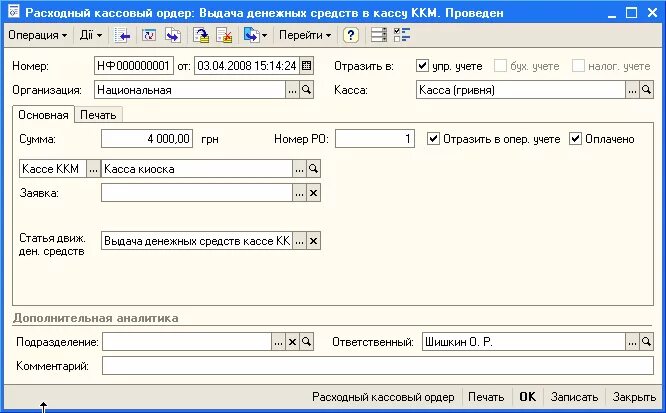Toggle the бух. учете checkbox

click(500, 66)
